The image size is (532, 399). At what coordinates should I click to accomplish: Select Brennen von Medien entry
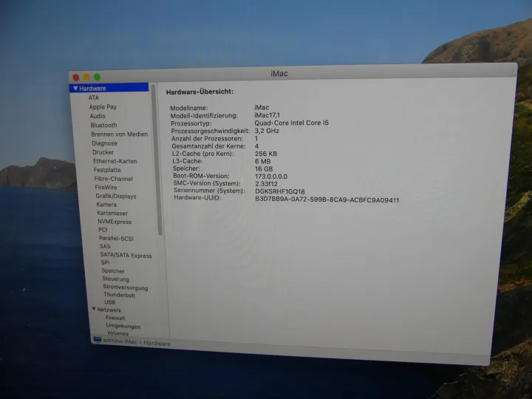[120, 134]
